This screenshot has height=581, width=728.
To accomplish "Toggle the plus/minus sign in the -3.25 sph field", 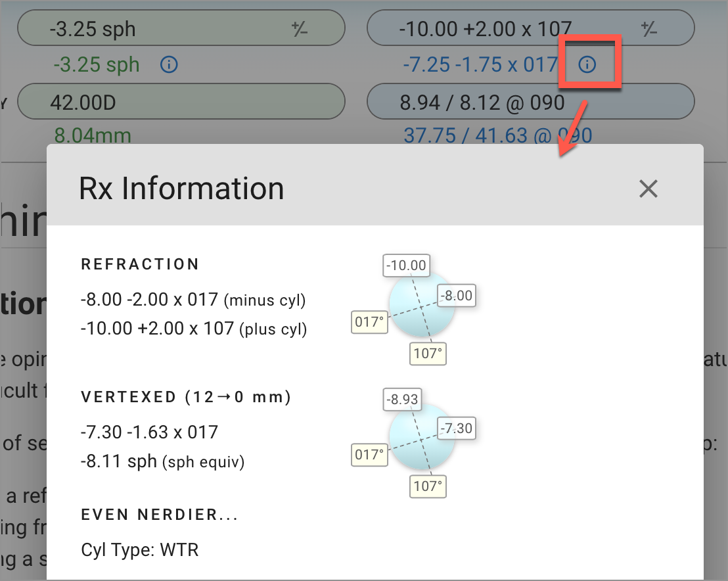I will coord(300,29).
